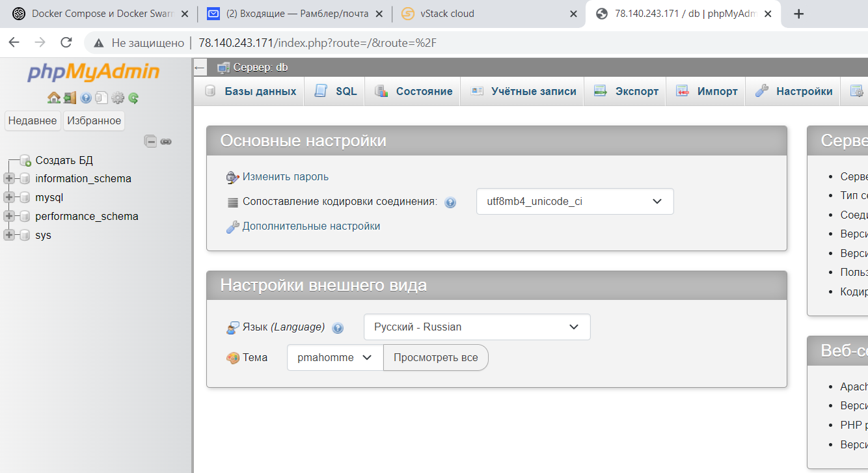
Task: Open the Дополнительные настройки link
Action: pos(311,226)
